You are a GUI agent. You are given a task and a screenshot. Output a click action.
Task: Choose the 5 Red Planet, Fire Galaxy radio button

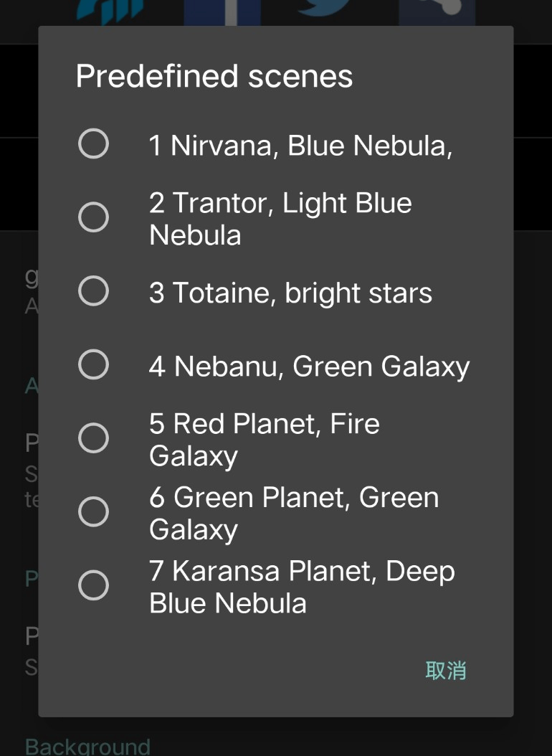point(93,439)
